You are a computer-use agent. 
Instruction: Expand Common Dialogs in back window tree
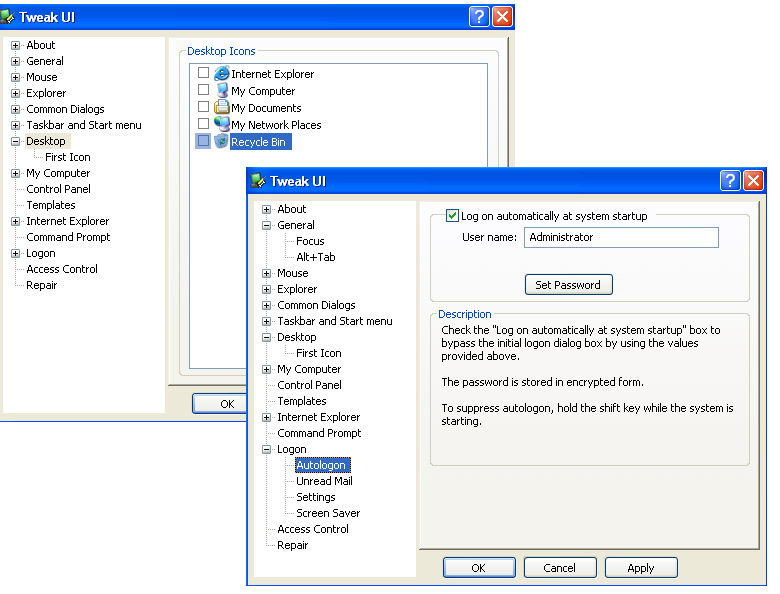[15, 109]
